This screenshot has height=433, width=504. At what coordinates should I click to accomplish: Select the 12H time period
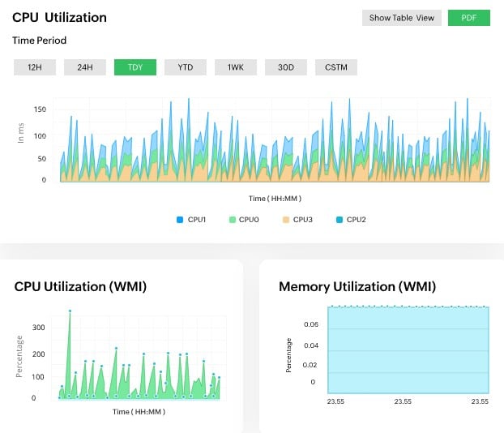[35, 67]
